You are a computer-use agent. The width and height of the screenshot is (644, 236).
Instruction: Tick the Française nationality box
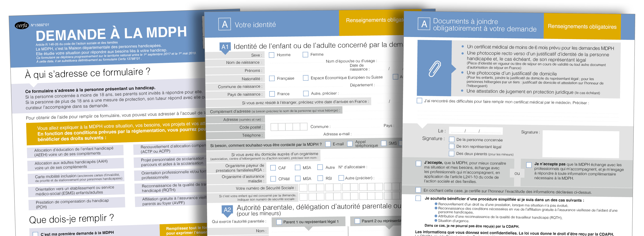coord(272,78)
